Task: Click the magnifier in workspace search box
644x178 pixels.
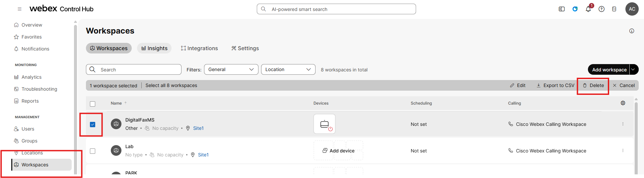Action: click(x=93, y=69)
